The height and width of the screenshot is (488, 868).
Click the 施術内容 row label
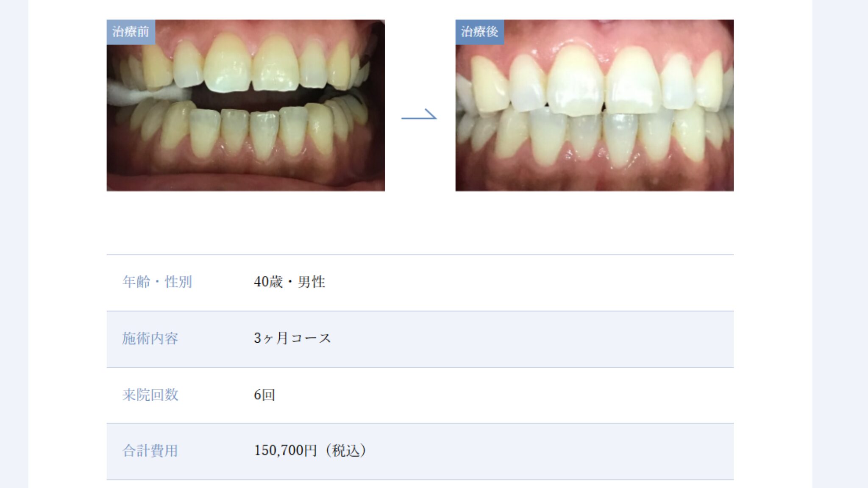click(x=150, y=338)
